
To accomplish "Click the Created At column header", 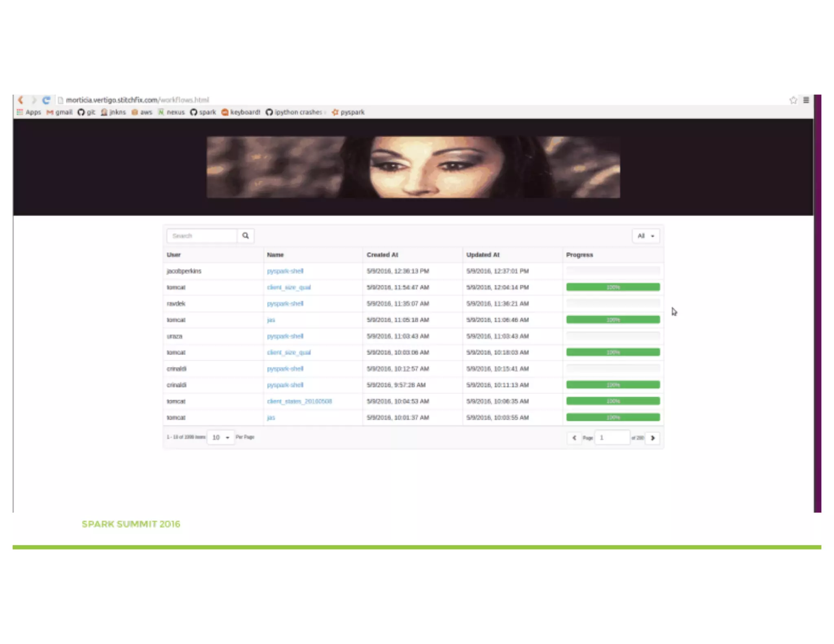I will (x=382, y=255).
